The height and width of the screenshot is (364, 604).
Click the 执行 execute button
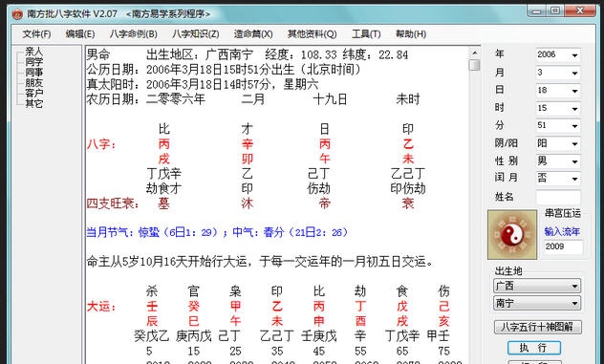point(534,348)
